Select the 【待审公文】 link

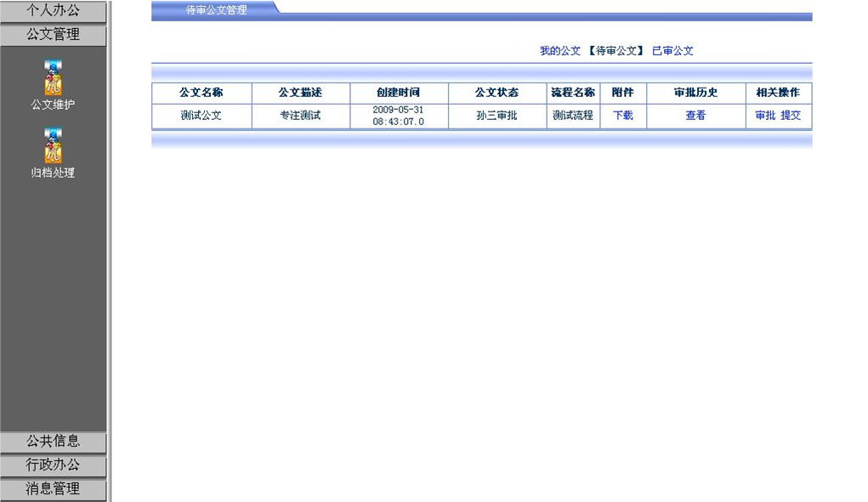click(x=616, y=51)
